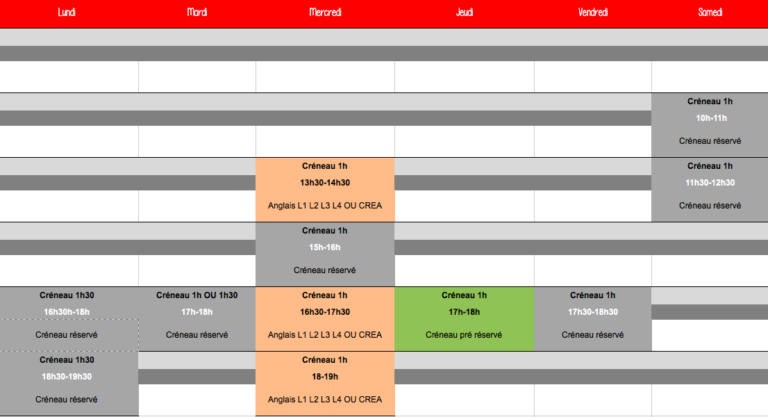Click empty Mardi cell beside Lundi 18h30-19h30 slot
This screenshot has height=417, width=768.
point(197,399)
